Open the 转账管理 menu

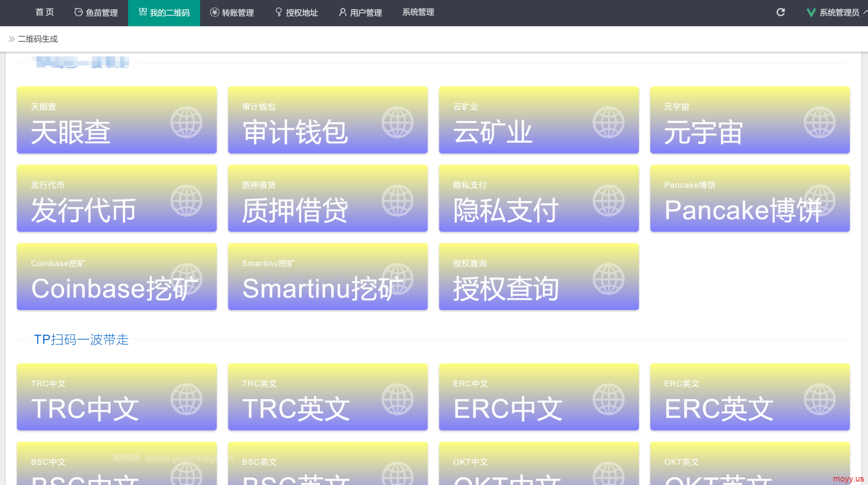click(x=232, y=13)
